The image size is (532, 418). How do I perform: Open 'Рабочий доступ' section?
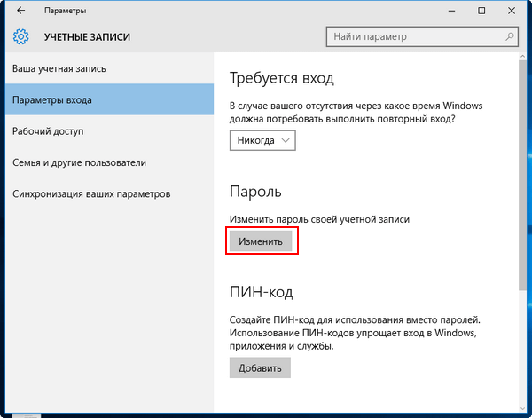point(109,131)
